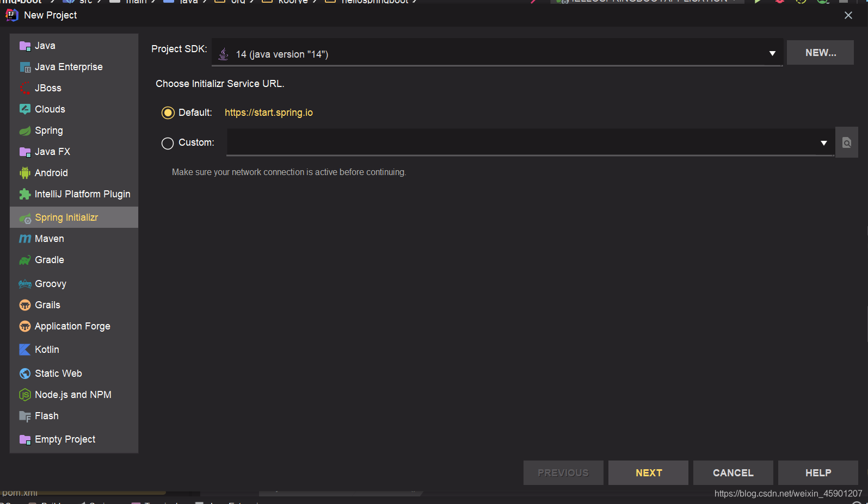
Task: Click the Application Forge icon
Action: coord(25,326)
